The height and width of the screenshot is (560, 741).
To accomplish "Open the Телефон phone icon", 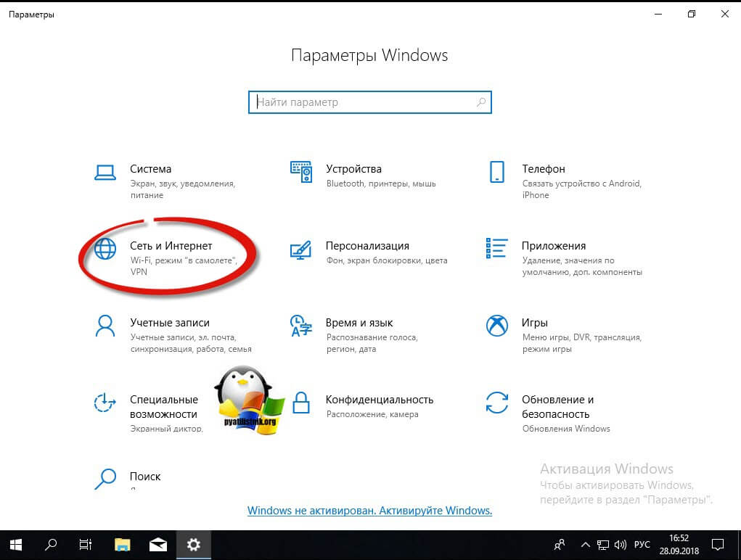I will [x=496, y=172].
